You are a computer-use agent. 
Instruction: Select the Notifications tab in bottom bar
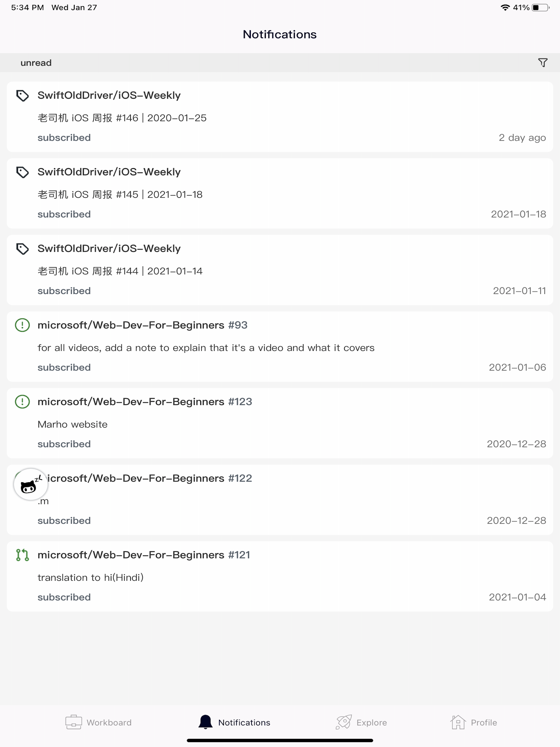(234, 722)
